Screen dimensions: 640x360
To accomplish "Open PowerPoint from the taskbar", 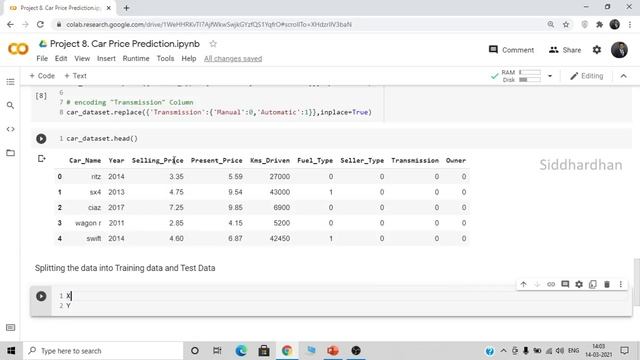I will pyautogui.click(x=333, y=351).
